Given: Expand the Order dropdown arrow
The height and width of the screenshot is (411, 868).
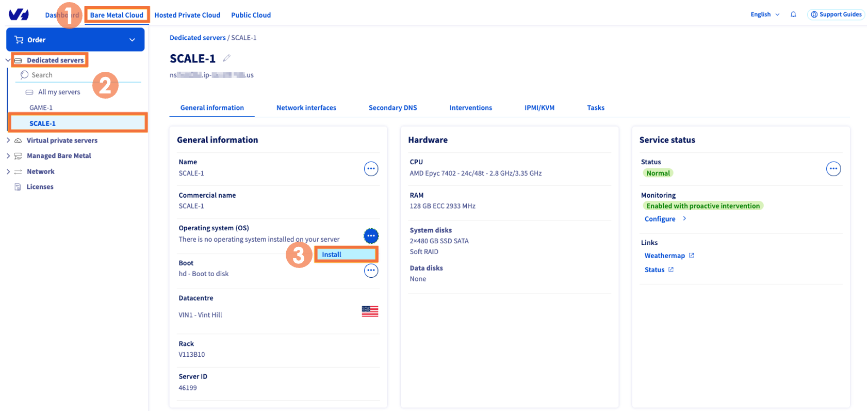Looking at the screenshot, I should 132,40.
